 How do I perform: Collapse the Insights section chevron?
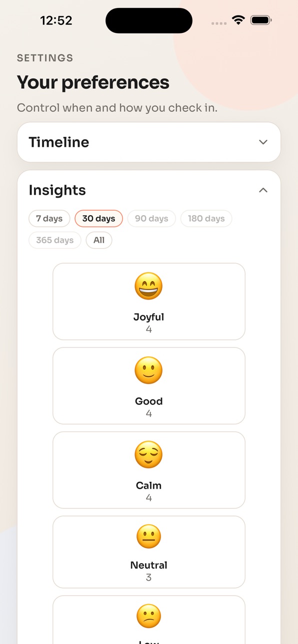pyautogui.click(x=263, y=190)
